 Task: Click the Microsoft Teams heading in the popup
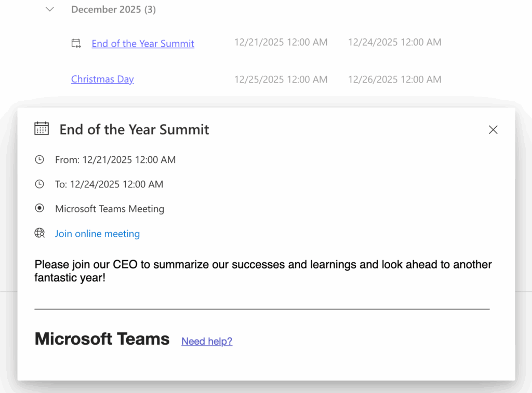click(102, 339)
